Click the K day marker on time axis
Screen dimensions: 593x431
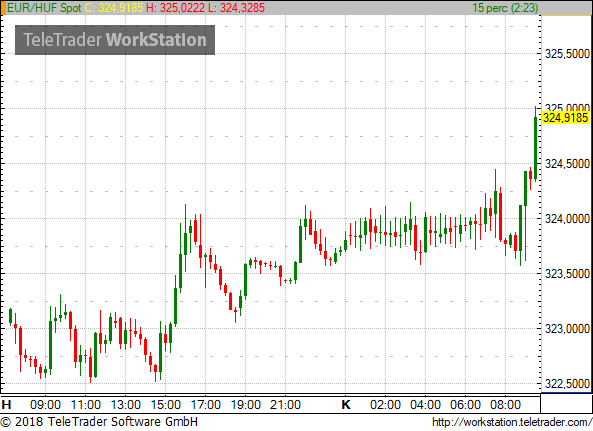coord(346,405)
